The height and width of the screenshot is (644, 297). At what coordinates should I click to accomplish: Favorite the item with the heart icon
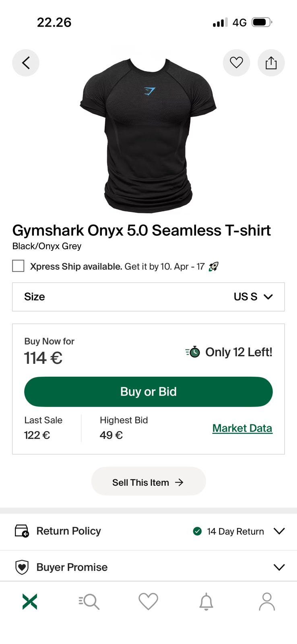pyautogui.click(x=236, y=63)
